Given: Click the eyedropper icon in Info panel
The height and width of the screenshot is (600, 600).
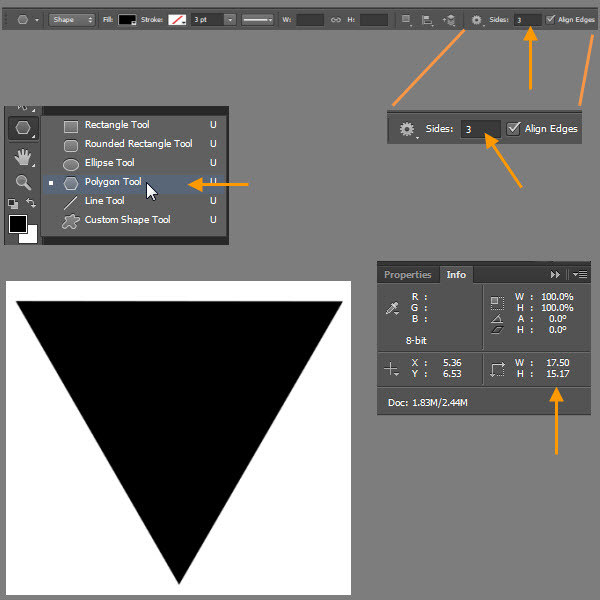Looking at the screenshot, I should 393,309.
